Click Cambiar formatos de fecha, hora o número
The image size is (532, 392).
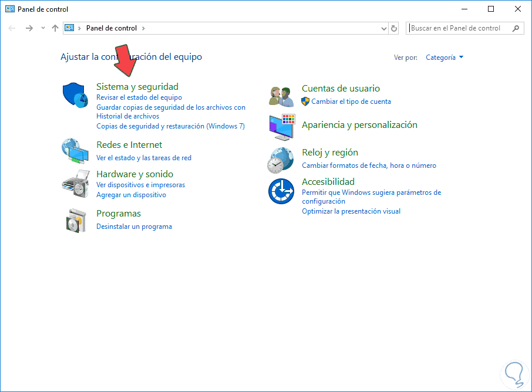pos(369,165)
